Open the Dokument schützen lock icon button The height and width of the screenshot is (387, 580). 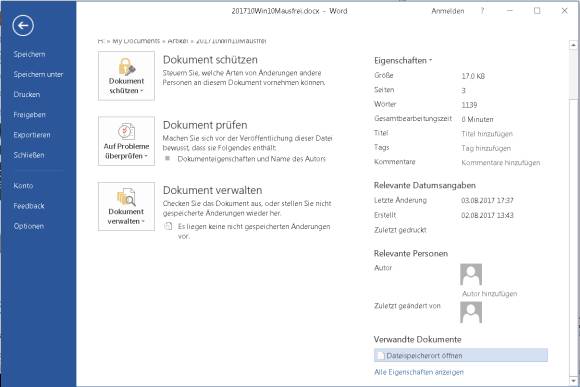point(126,76)
